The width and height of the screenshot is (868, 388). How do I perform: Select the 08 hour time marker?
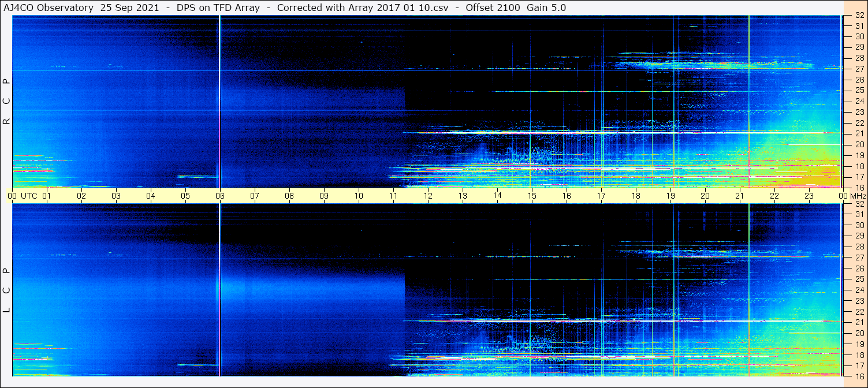tap(289, 196)
